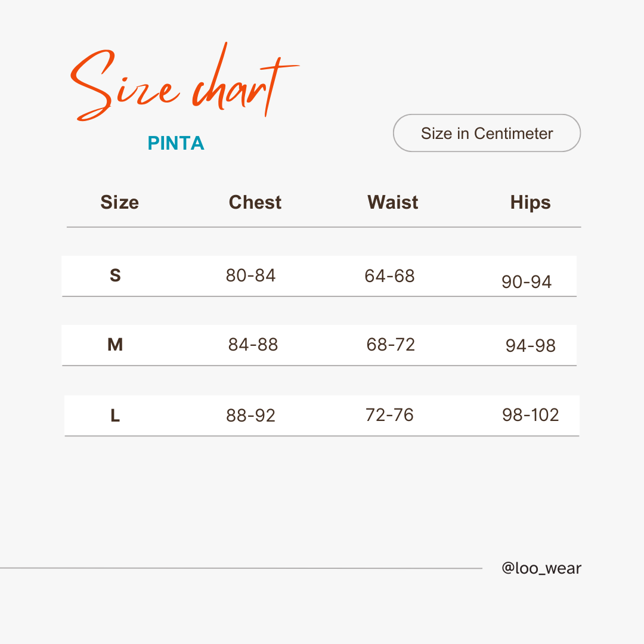Click the S size row label
Viewport: 644px width, 644px height.
116,275
